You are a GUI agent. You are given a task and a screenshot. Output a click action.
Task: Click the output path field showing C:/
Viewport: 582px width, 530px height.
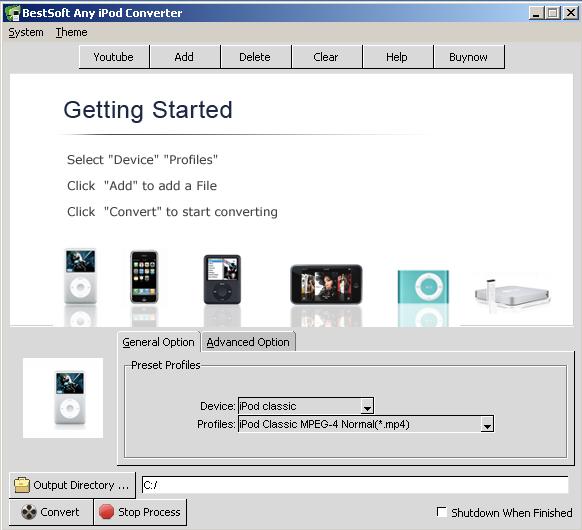pyautogui.click(x=355, y=485)
